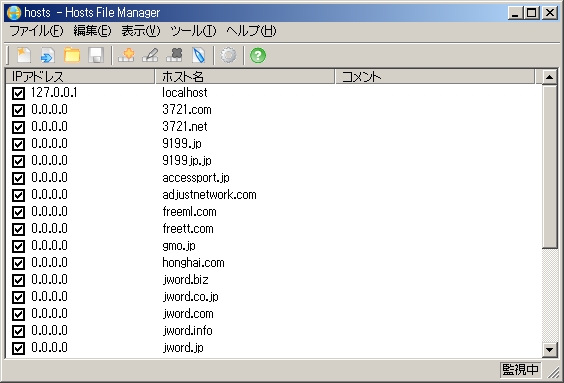The image size is (564, 383).
Task: Disable the gmo.jp entry checkbox
Action: (x=18, y=246)
